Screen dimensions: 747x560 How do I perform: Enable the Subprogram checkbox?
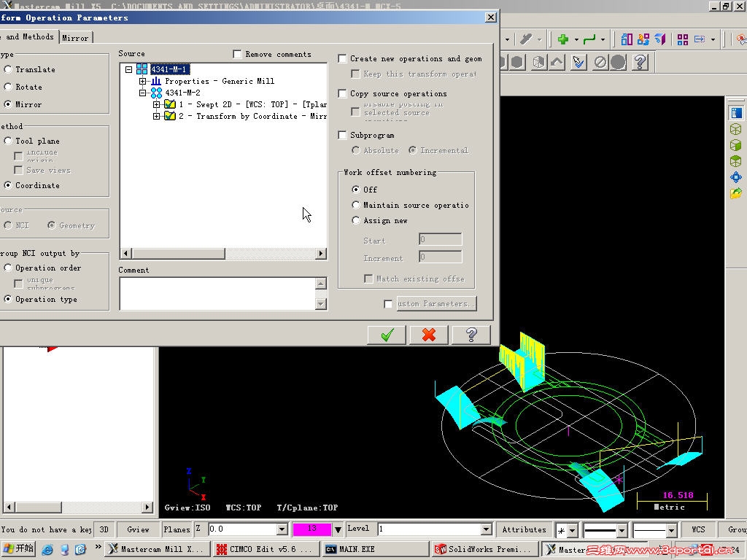342,135
